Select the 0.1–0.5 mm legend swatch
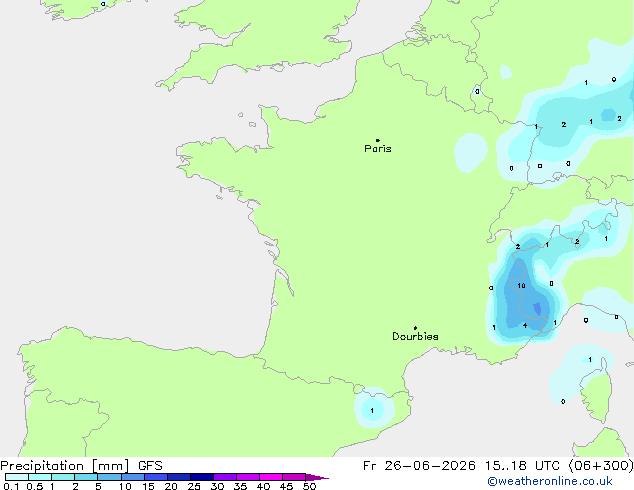Screen dimensions: 634x490 coord(17,477)
